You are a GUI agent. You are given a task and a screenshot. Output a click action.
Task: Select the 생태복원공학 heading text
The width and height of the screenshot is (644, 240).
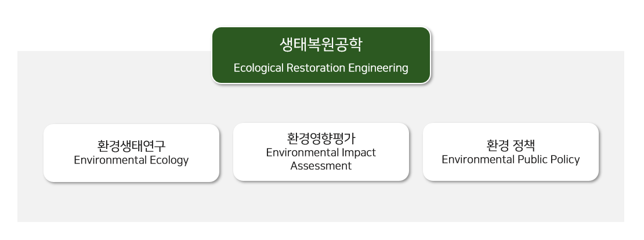[x=321, y=45]
